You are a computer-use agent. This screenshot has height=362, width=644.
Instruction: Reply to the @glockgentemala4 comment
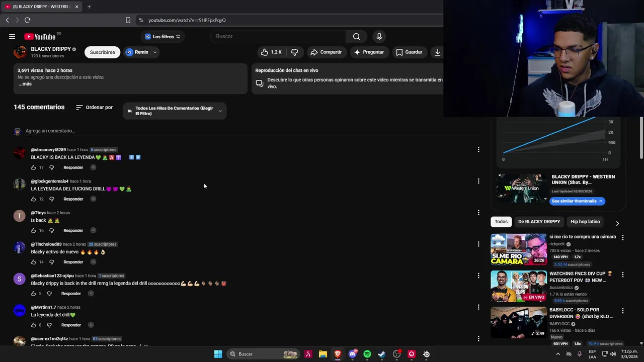coord(73,199)
